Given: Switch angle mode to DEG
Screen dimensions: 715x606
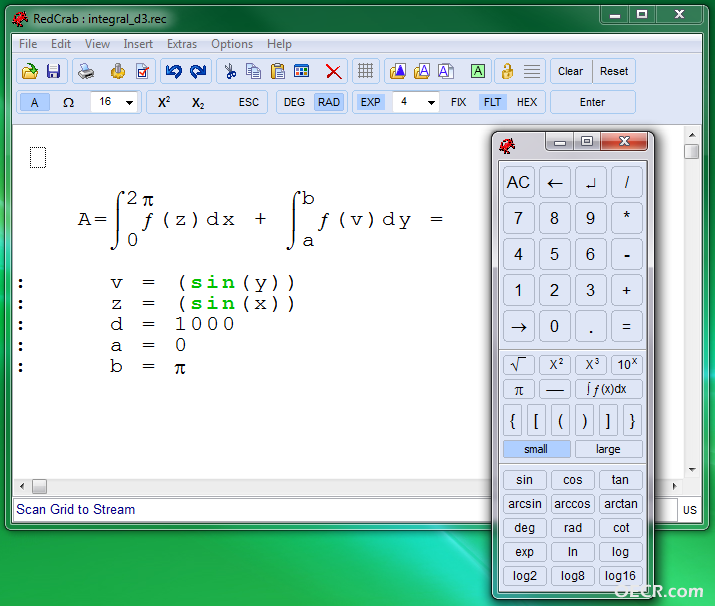Looking at the screenshot, I should (294, 102).
